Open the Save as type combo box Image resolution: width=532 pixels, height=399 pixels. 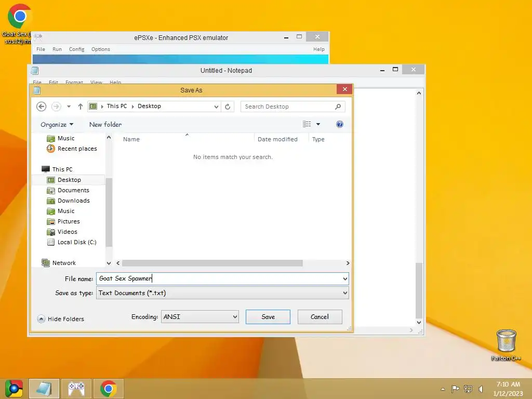click(x=222, y=293)
